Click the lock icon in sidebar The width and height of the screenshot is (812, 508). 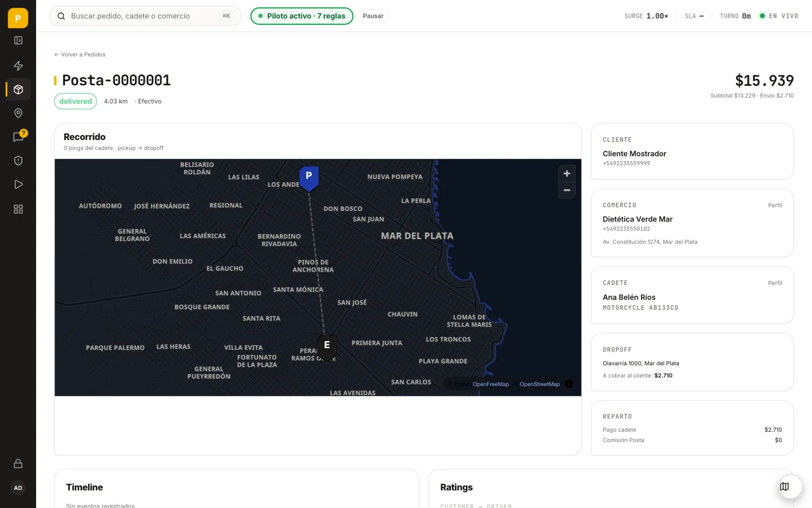coord(18,463)
